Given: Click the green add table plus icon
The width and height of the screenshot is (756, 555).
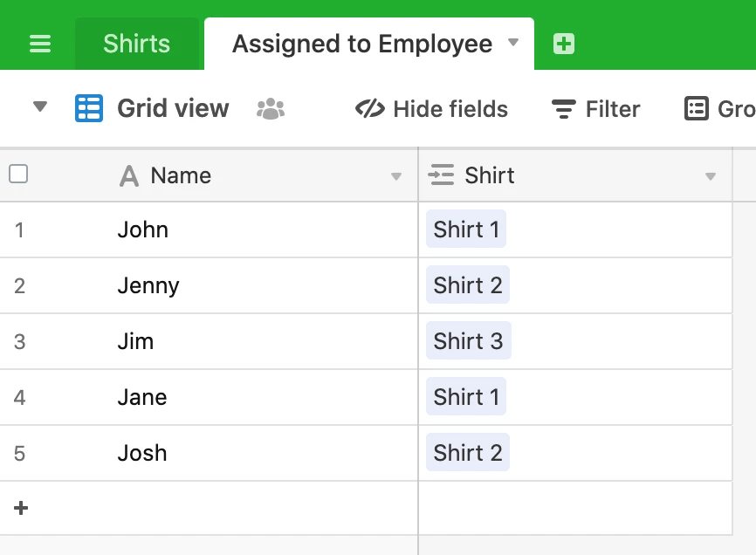Looking at the screenshot, I should [x=564, y=44].
